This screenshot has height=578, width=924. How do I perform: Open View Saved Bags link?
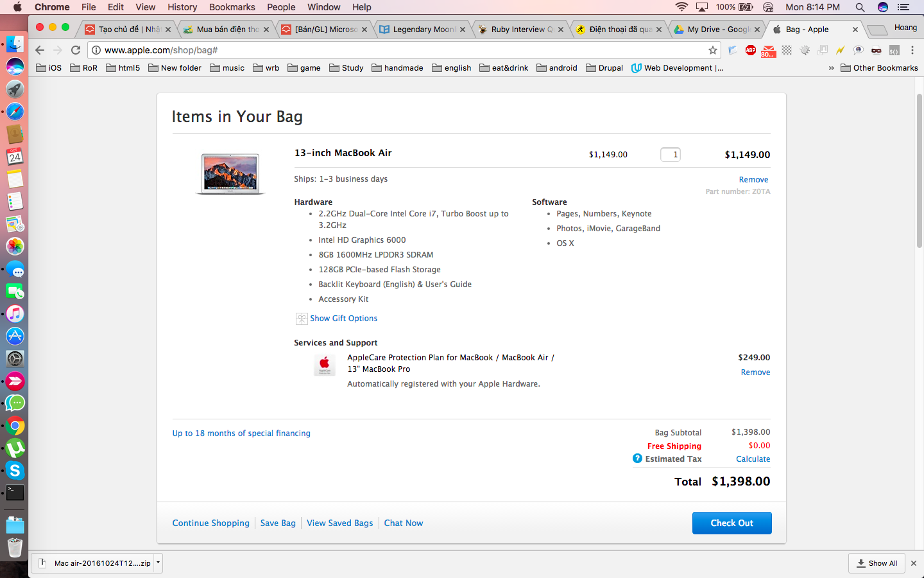pyautogui.click(x=339, y=523)
